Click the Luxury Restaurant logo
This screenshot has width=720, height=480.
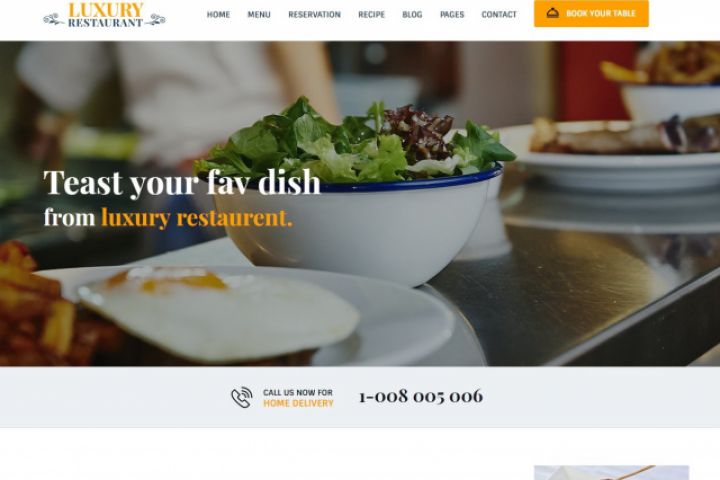pos(105,15)
